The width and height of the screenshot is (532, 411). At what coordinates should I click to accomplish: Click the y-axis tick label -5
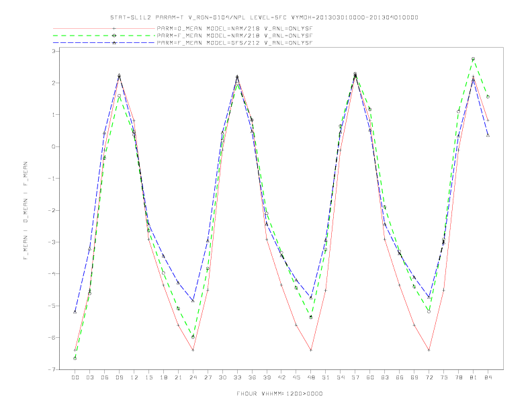point(52,306)
